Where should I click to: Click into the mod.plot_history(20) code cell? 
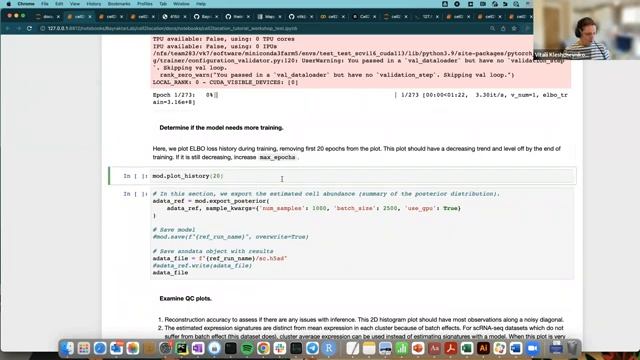pyautogui.click(x=362, y=176)
